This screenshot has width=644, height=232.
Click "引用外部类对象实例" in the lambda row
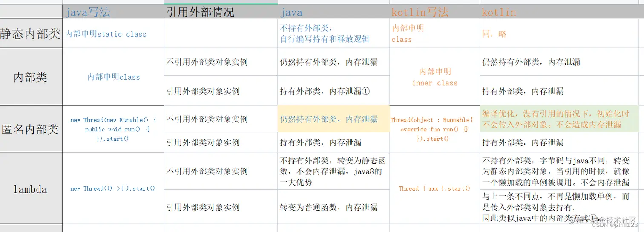(x=221, y=207)
